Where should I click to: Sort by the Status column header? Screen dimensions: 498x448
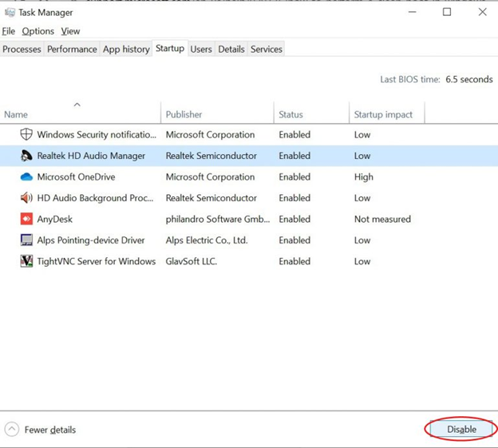click(x=311, y=113)
